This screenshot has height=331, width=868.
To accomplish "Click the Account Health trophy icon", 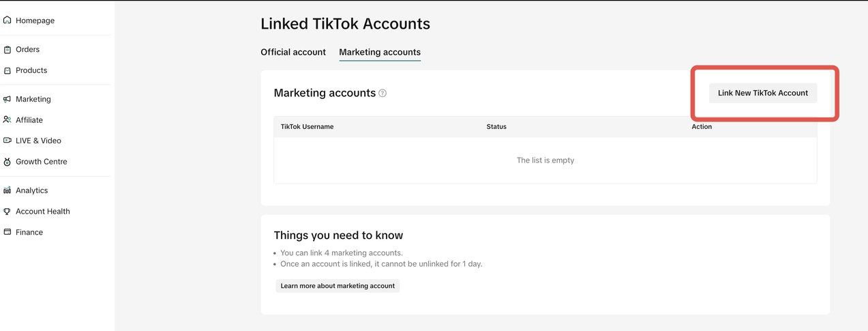I will (x=8, y=212).
